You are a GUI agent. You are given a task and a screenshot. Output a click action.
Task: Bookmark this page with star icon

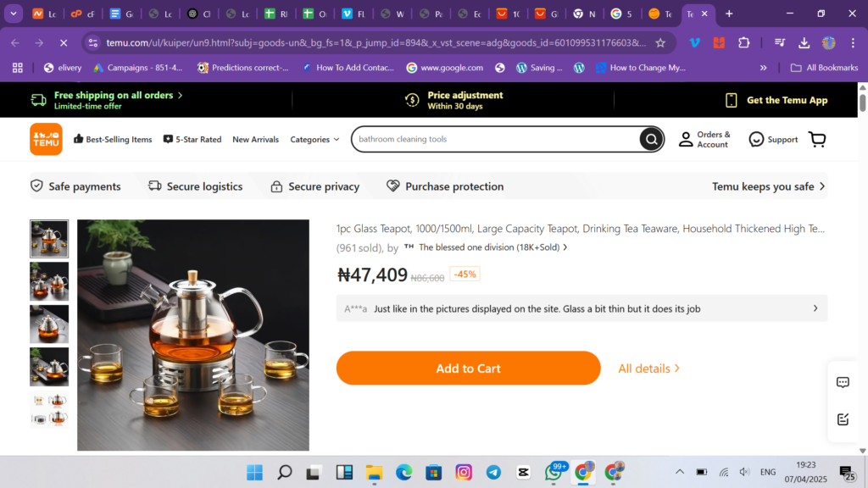tap(660, 42)
